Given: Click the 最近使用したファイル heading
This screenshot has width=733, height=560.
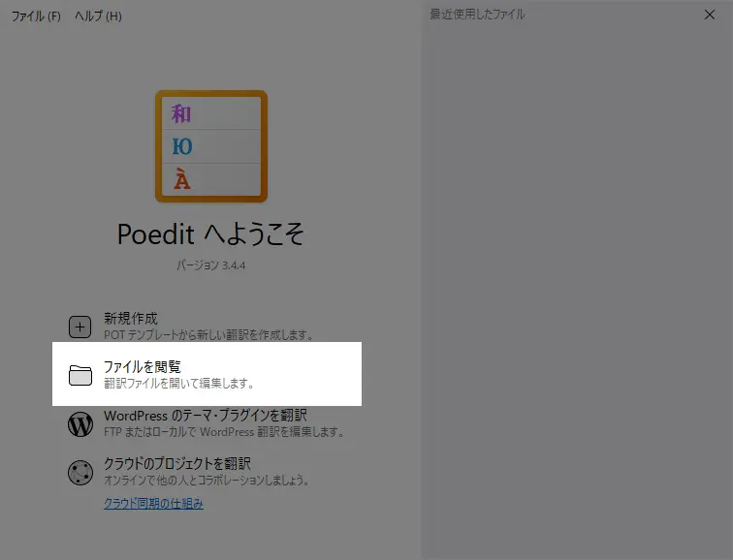Looking at the screenshot, I should click(x=477, y=15).
